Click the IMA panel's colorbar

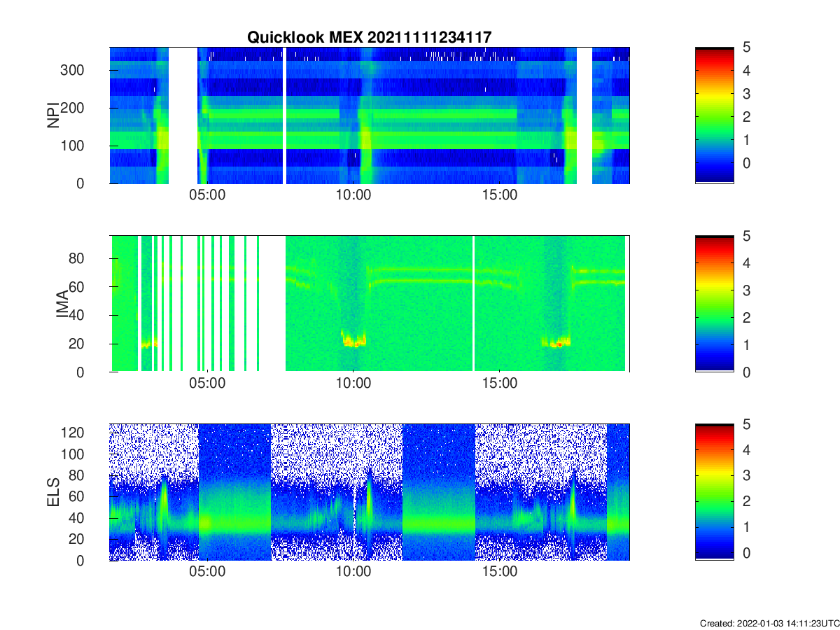coord(714,304)
